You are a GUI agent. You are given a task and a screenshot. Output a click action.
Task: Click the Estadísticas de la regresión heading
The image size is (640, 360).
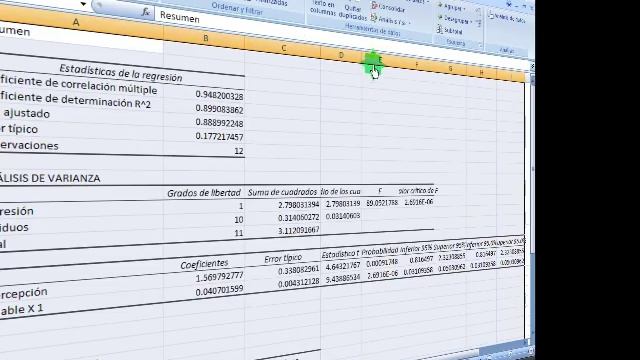[121, 73]
